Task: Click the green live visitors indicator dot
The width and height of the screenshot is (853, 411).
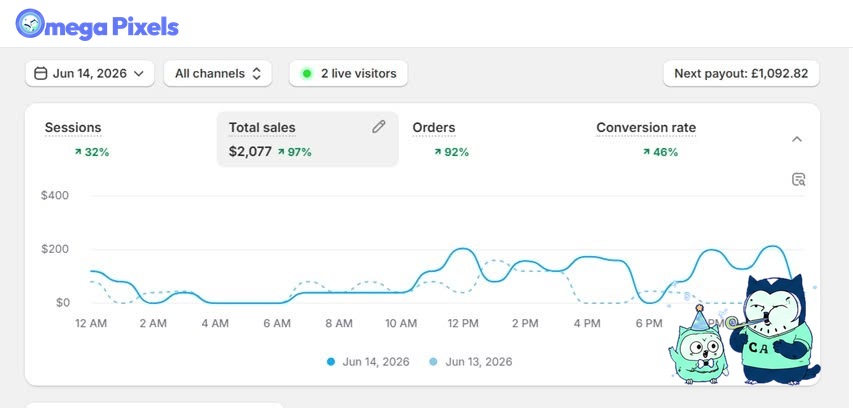Action: (307, 73)
